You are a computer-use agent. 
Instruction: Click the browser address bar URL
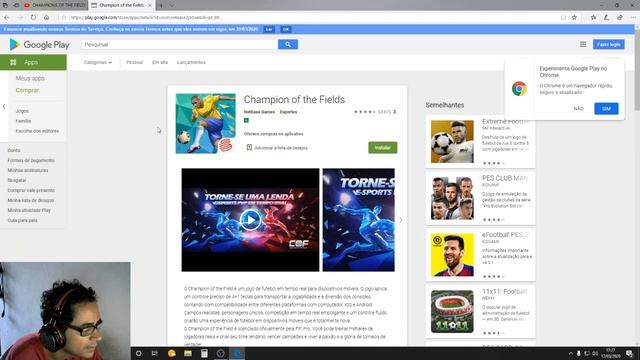point(145,18)
